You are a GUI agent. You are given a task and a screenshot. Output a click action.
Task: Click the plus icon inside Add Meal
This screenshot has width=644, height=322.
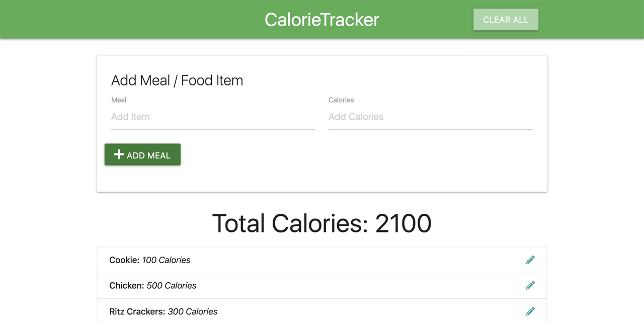(119, 154)
